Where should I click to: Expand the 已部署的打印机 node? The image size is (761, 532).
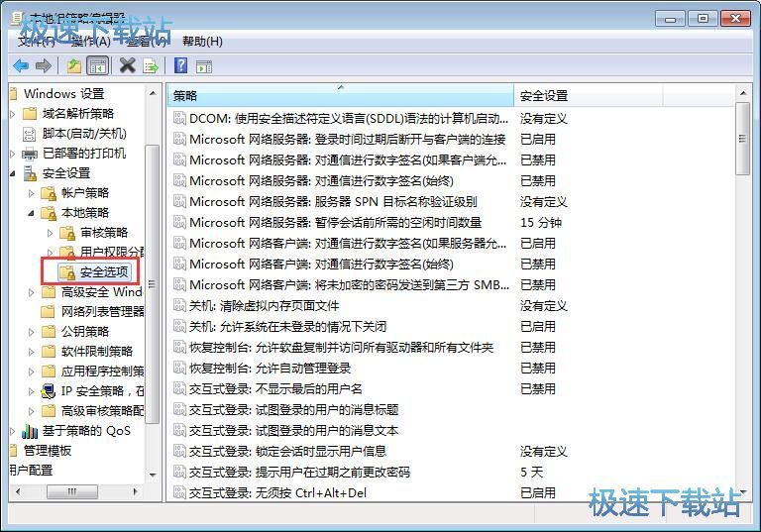coord(13,154)
